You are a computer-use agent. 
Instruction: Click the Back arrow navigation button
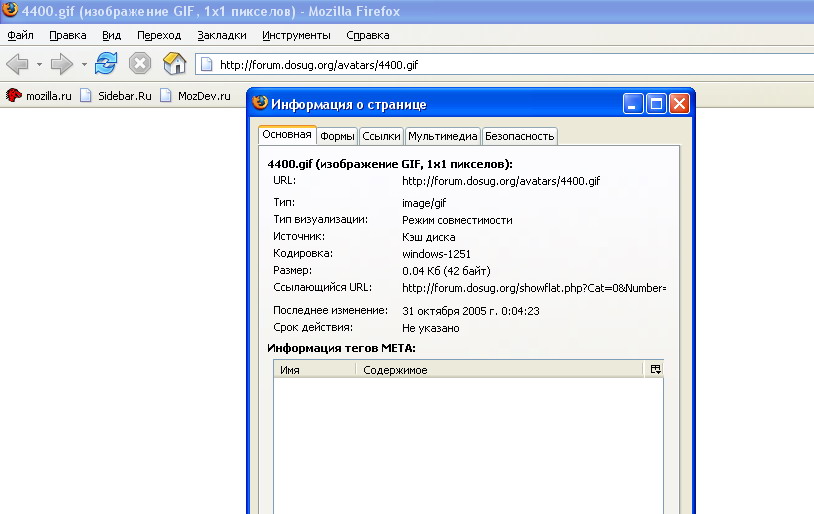(x=17, y=64)
